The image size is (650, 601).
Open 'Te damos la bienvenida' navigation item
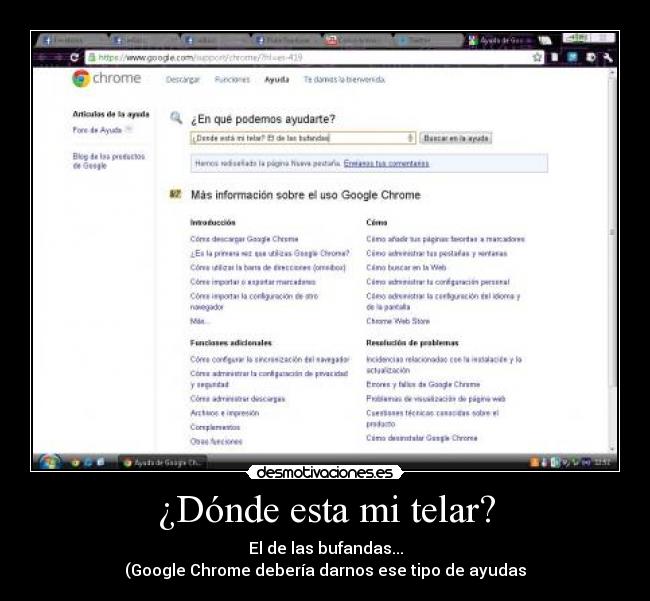pyautogui.click(x=344, y=80)
